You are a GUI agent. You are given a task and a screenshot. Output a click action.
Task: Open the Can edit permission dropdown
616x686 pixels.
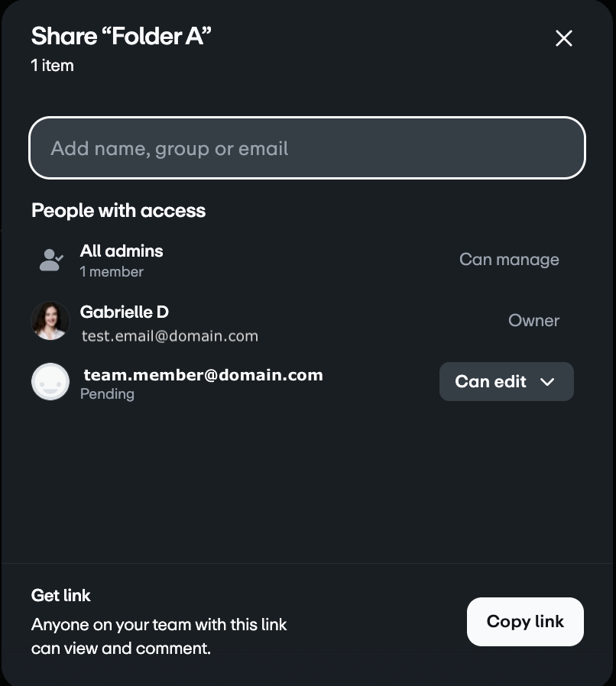click(507, 381)
